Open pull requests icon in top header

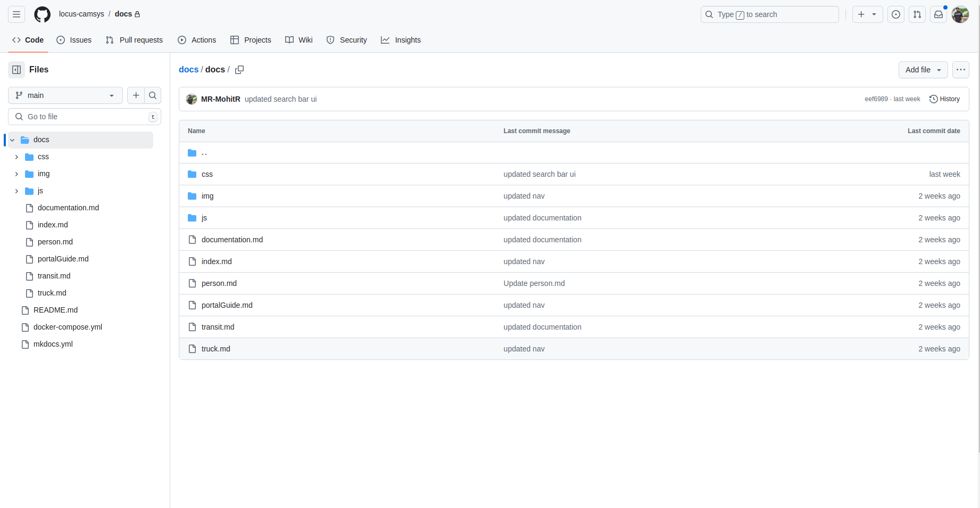coord(917,14)
